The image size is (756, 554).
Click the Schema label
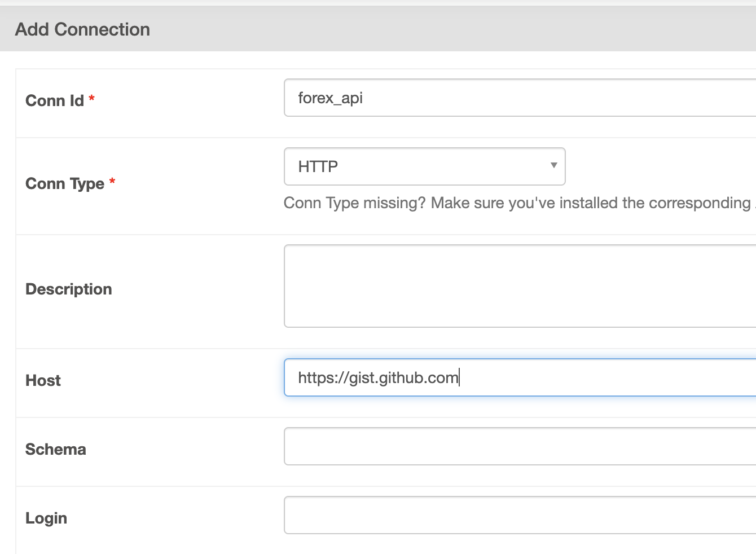[56, 450]
